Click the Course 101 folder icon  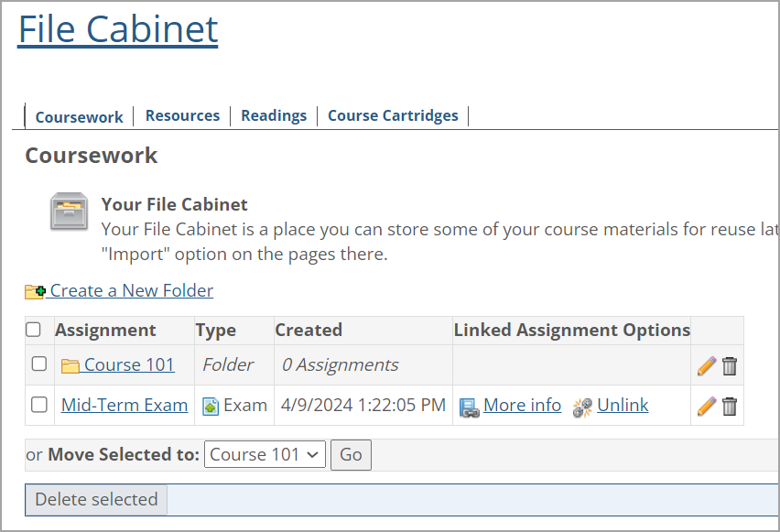pos(70,365)
